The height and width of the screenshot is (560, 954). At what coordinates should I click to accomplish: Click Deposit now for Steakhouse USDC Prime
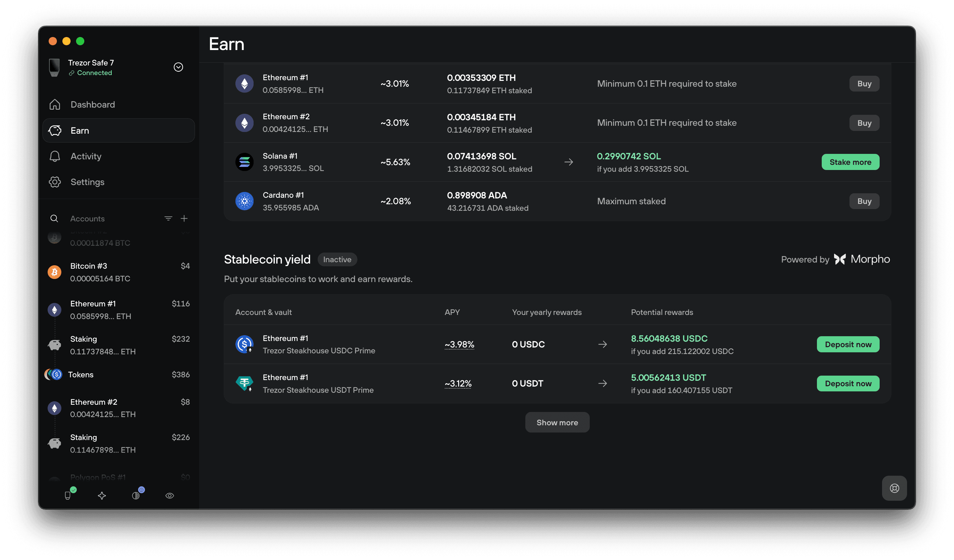pos(848,344)
